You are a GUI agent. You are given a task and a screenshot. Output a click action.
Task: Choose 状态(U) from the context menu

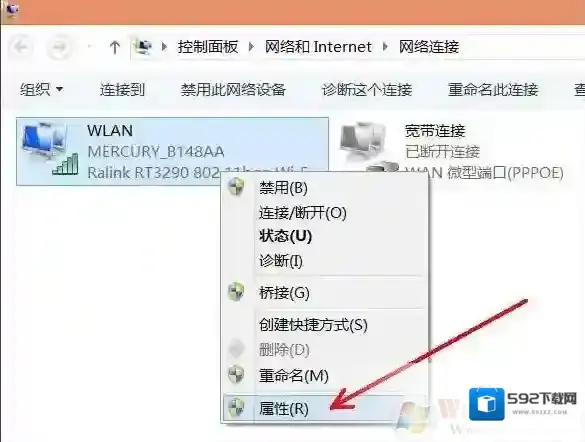click(x=285, y=236)
